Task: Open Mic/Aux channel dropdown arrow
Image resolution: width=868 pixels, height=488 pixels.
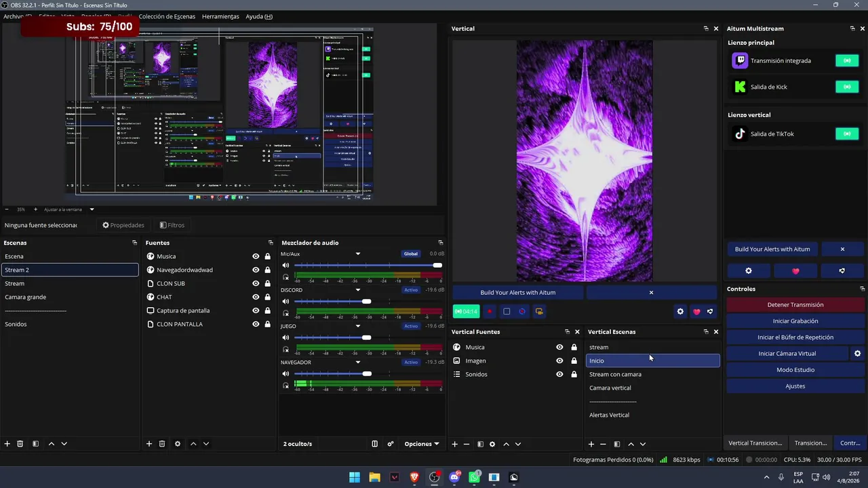Action: point(358,254)
